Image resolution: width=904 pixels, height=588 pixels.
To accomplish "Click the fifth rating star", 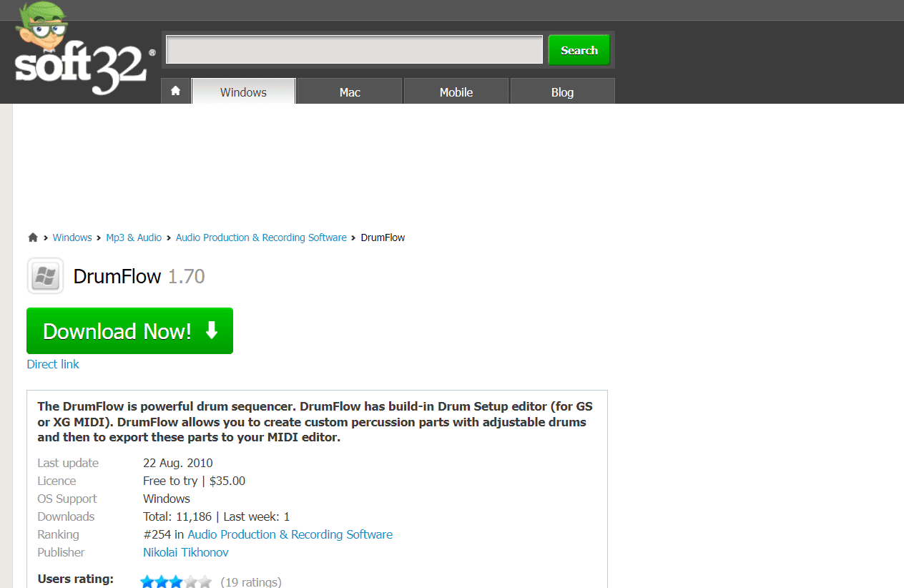I will point(205,582).
